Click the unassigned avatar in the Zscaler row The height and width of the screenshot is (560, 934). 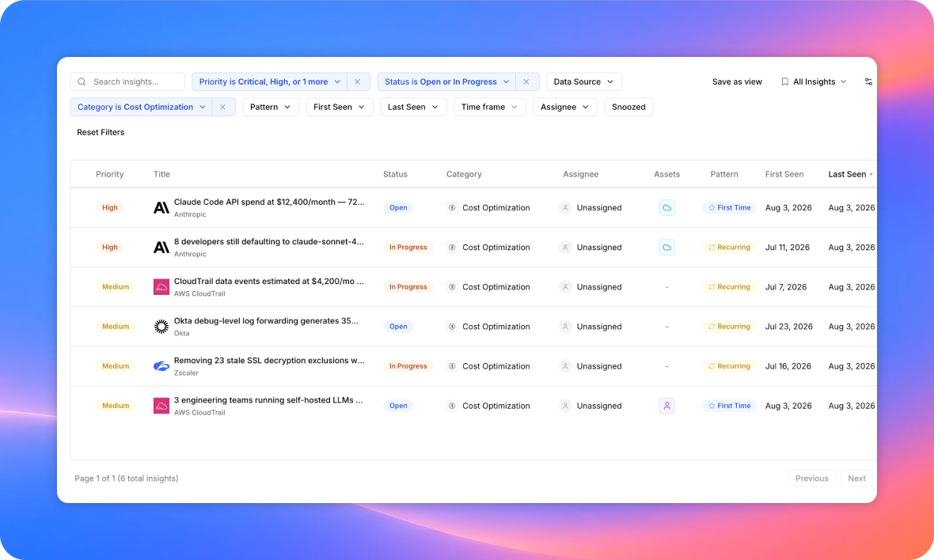point(565,366)
